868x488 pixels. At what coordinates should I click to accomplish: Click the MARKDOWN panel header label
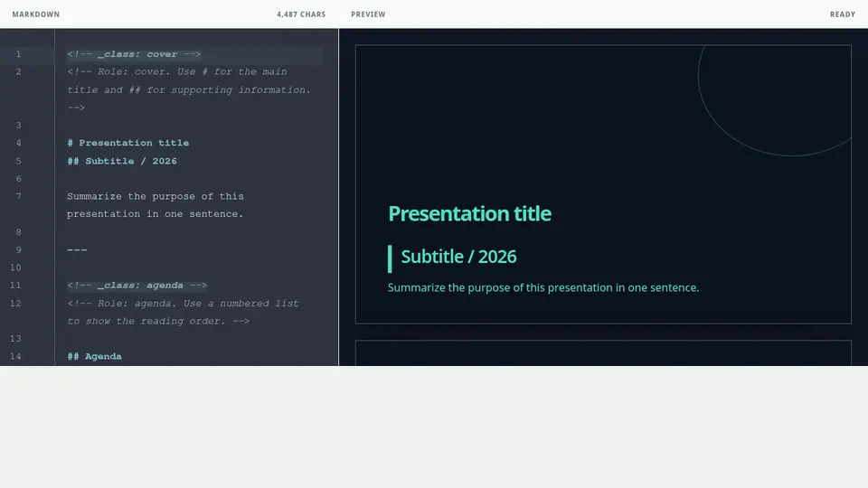pyautogui.click(x=36, y=14)
